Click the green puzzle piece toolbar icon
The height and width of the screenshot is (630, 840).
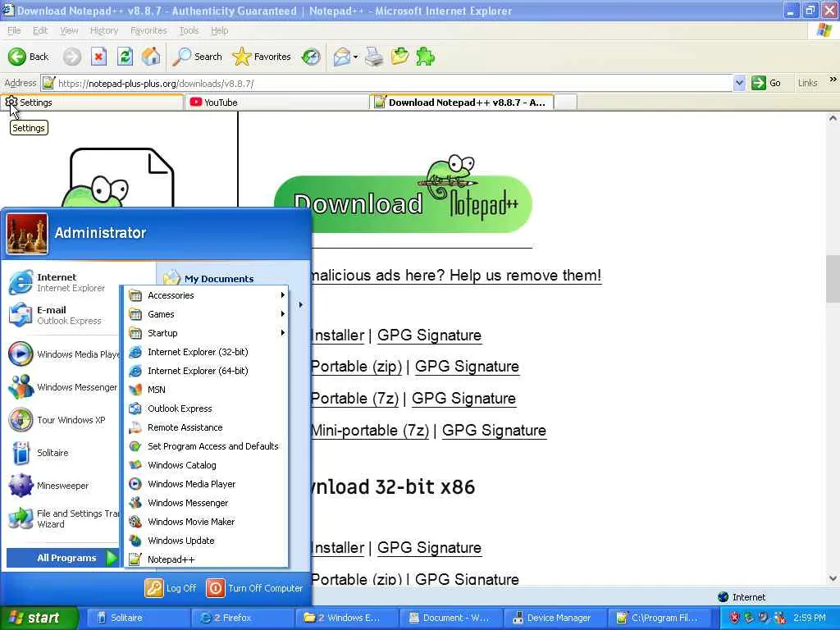[x=426, y=57]
